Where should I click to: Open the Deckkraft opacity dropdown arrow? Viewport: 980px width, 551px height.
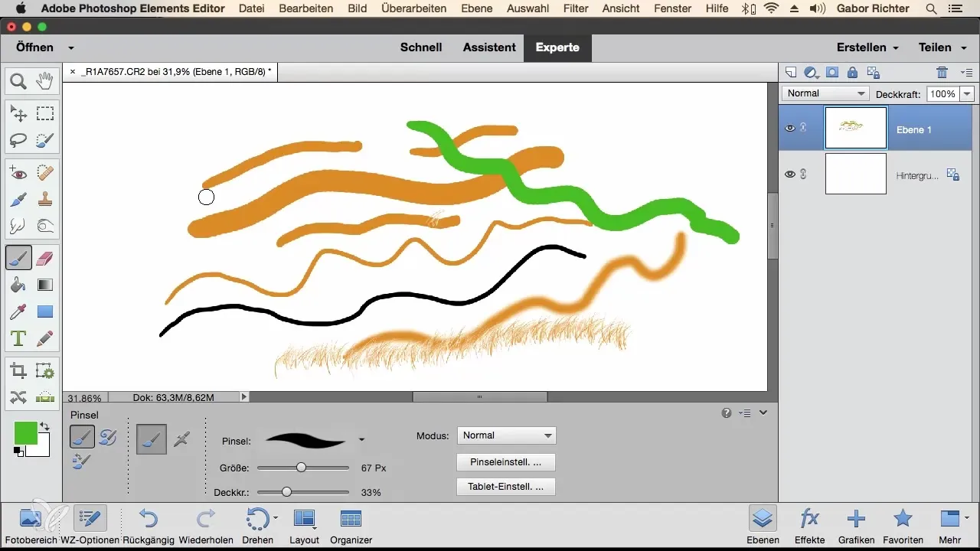pyautogui.click(x=967, y=93)
